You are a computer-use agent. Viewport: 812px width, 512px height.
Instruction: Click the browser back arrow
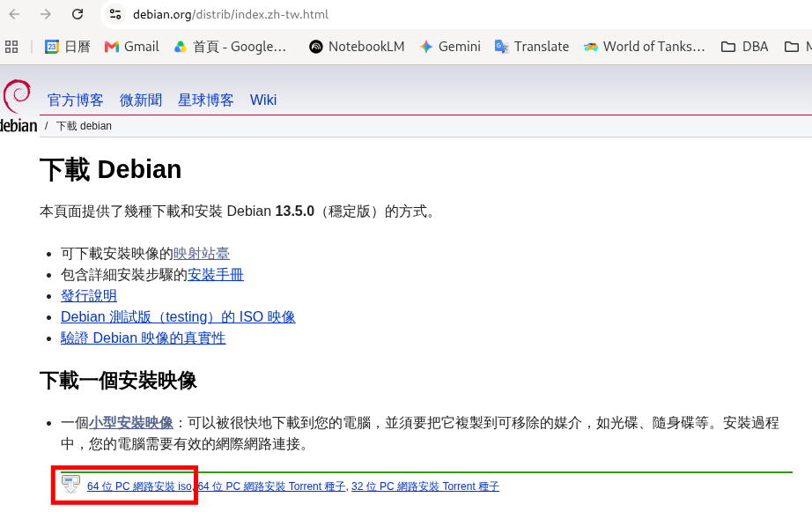14,14
